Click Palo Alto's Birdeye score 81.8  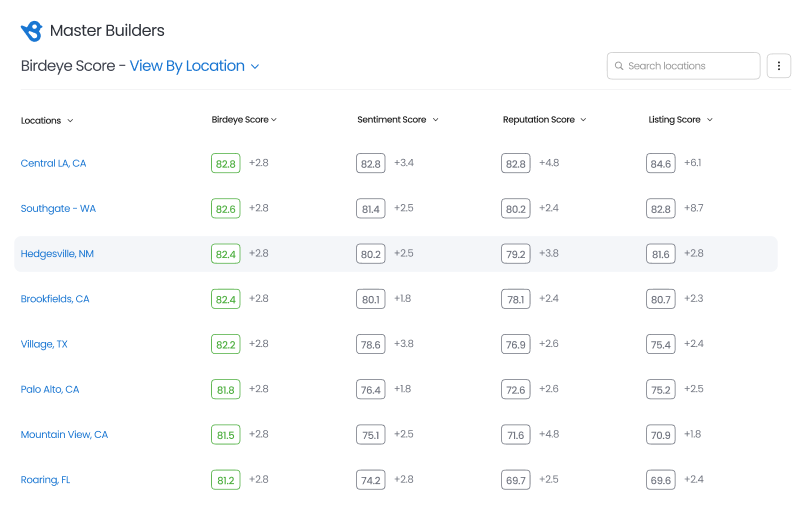[x=226, y=389]
